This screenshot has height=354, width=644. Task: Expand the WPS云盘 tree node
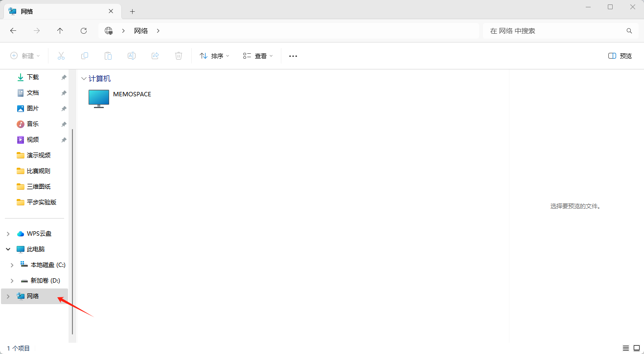tap(8, 234)
